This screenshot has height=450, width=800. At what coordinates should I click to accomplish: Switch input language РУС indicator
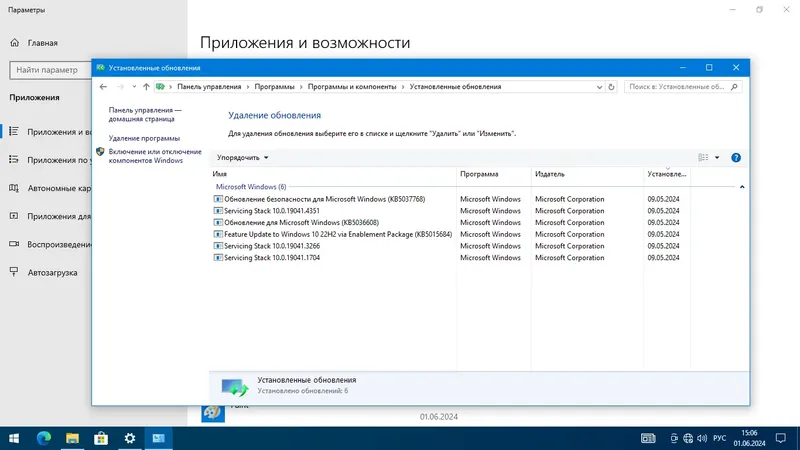719,438
